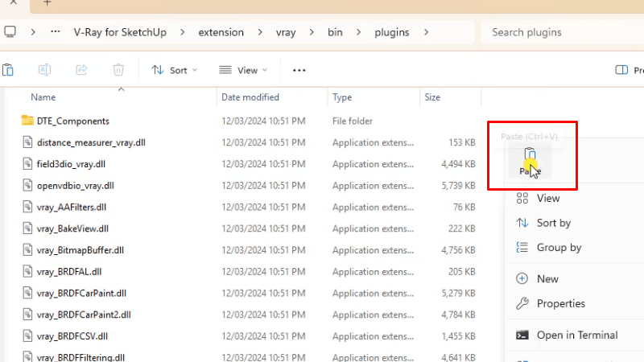Image resolution: width=644 pixels, height=362 pixels.
Task: Click the Delete trash icon in toolbar
Action: point(118,70)
